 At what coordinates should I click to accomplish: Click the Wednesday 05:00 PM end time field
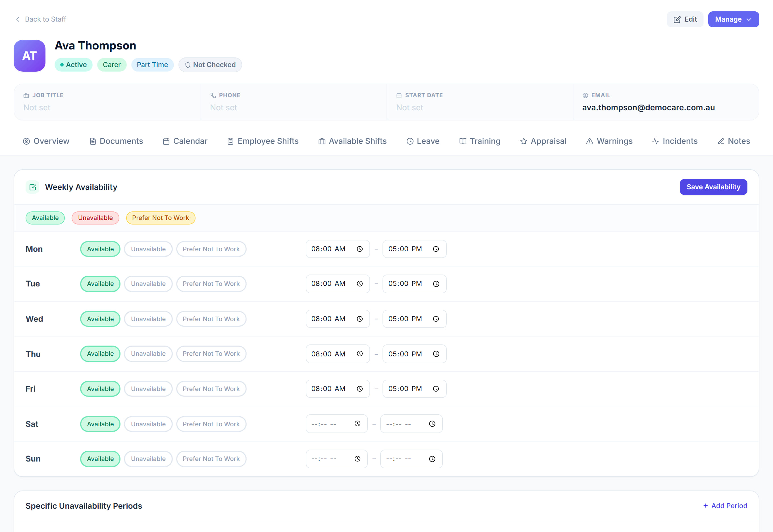click(414, 319)
